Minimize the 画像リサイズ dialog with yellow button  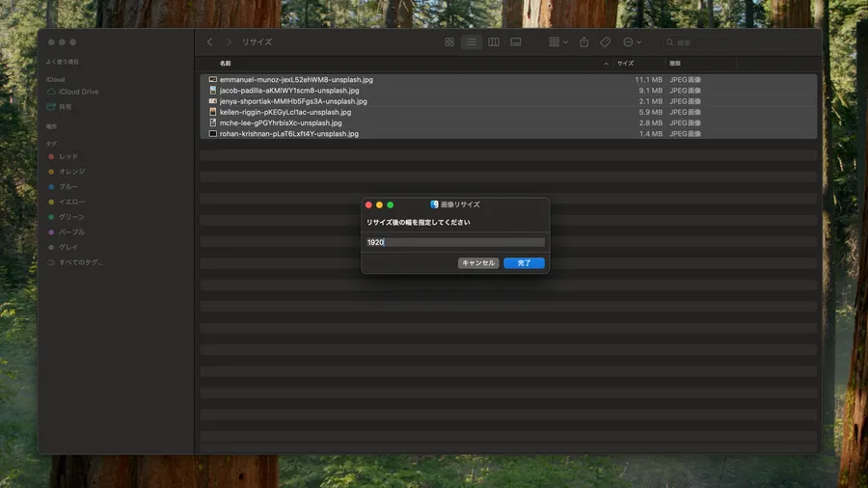click(379, 204)
